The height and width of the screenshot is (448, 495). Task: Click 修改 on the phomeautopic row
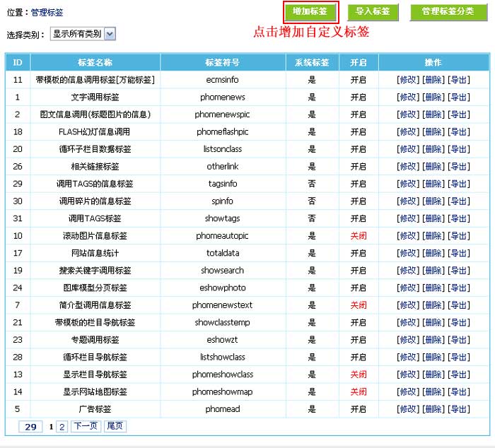pyautogui.click(x=407, y=236)
